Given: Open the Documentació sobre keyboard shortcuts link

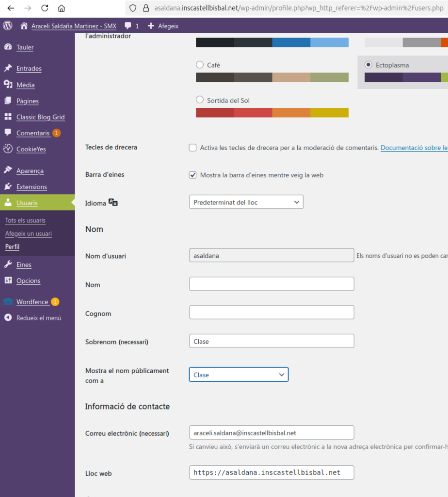Looking at the screenshot, I should tap(414, 148).
